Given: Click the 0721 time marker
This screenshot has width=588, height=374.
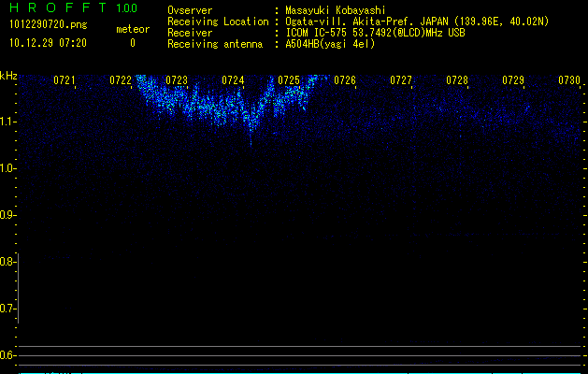Looking at the screenshot, I should pyautogui.click(x=65, y=80).
